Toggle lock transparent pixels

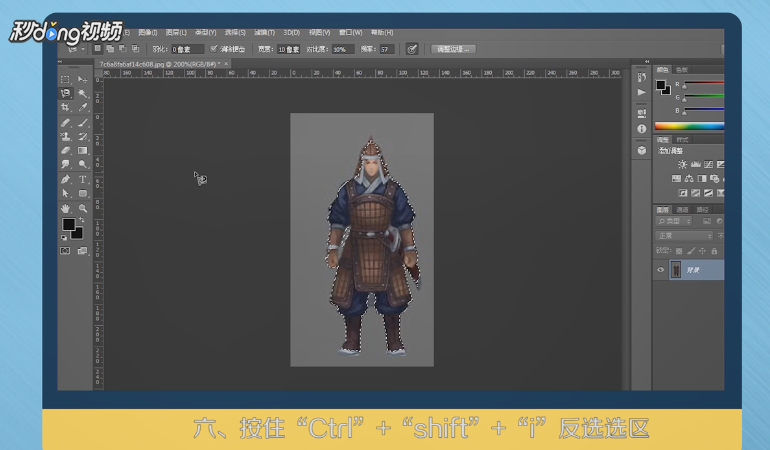coord(679,251)
